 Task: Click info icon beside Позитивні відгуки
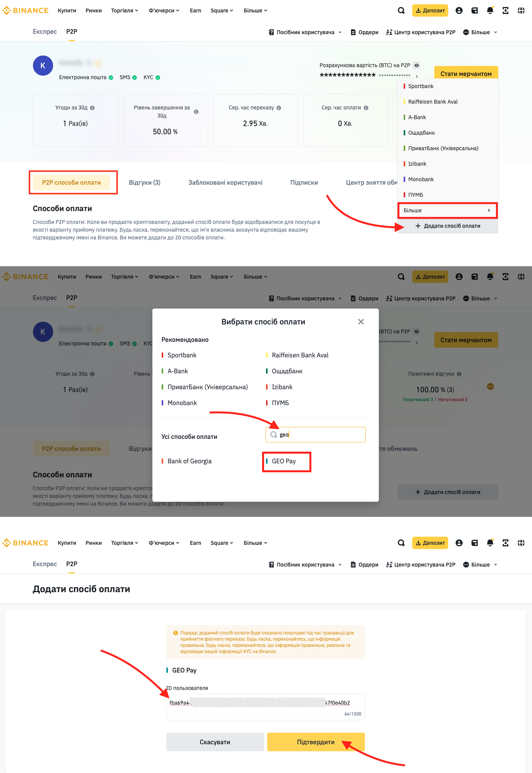(x=459, y=374)
